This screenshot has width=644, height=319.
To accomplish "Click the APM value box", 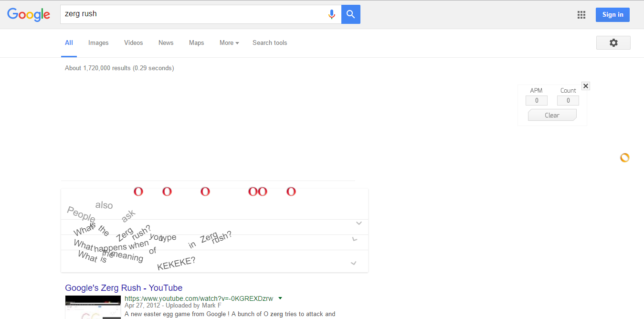I will click(x=537, y=101).
